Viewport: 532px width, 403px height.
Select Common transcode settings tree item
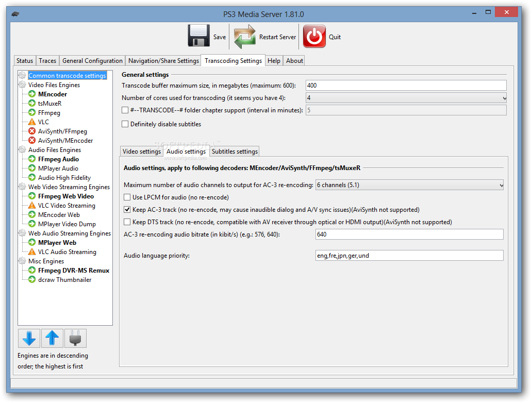[x=68, y=75]
